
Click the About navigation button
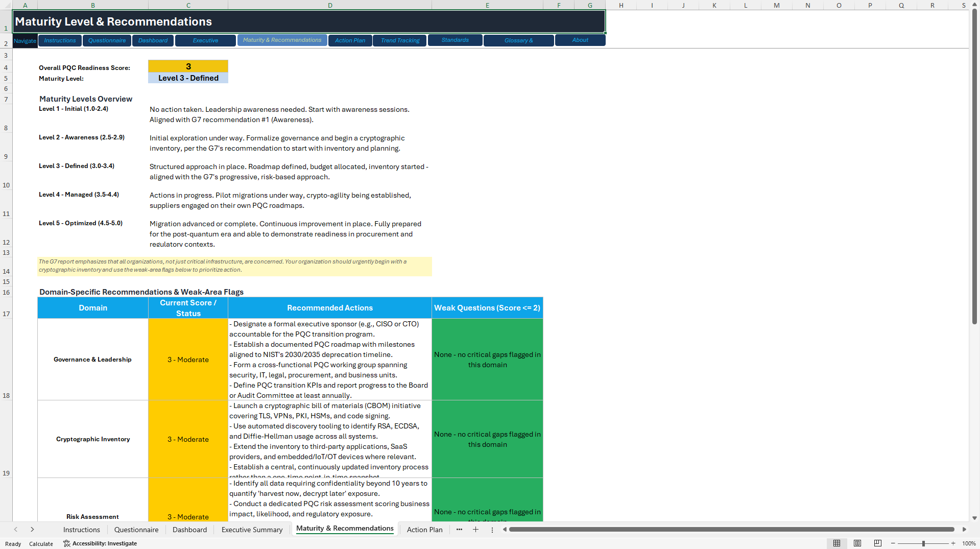tap(580, 40)
